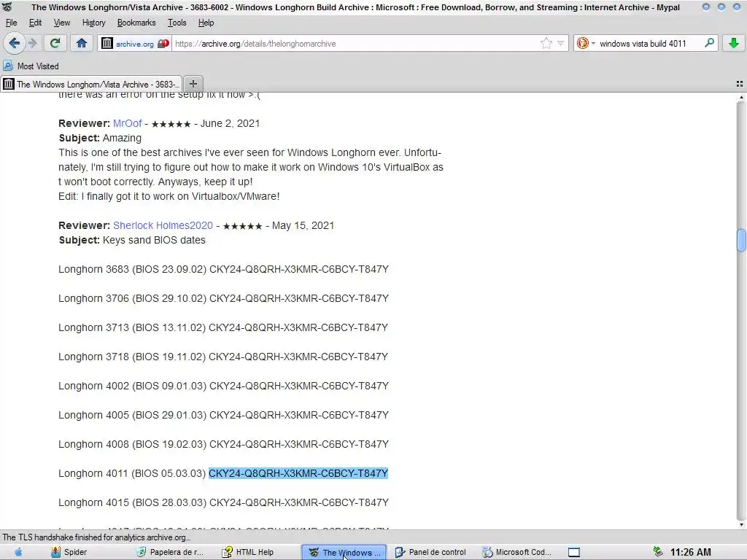The height and width of the screenshot is (560, 747).
Task: Click the search magnifier icon
Action: click(709, 43)
